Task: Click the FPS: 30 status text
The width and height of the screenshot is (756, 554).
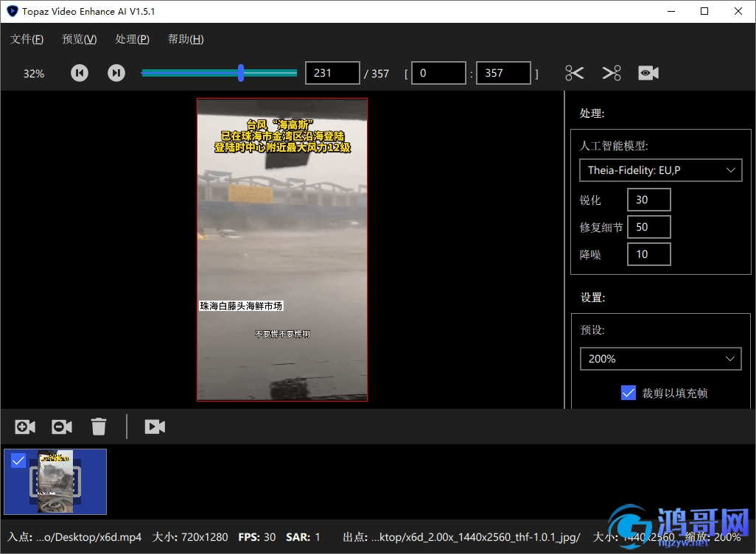Action: point(257,537)
